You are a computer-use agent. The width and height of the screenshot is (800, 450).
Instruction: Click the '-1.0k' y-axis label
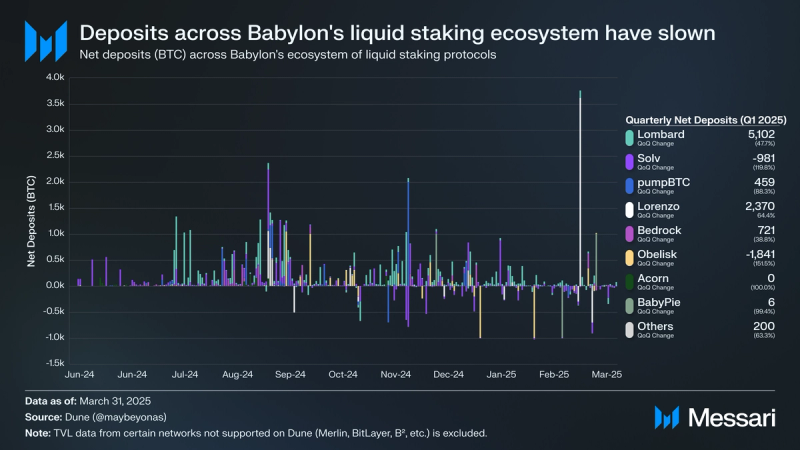[x=55, y=337]
